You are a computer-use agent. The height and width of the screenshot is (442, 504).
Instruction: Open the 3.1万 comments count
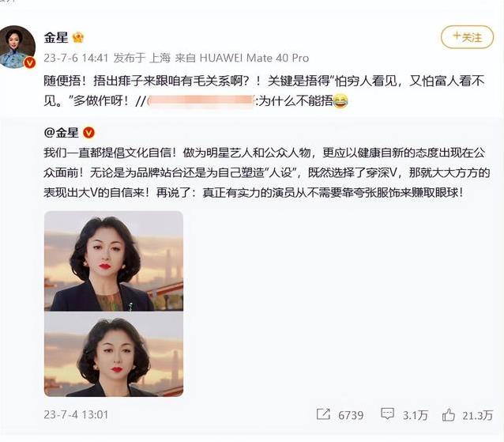[x=416, y=415]
